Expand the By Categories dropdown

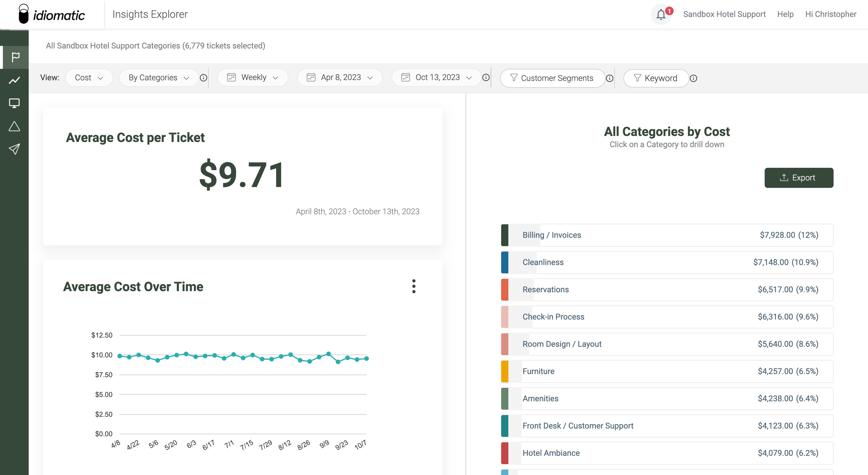tap(159, 78)
